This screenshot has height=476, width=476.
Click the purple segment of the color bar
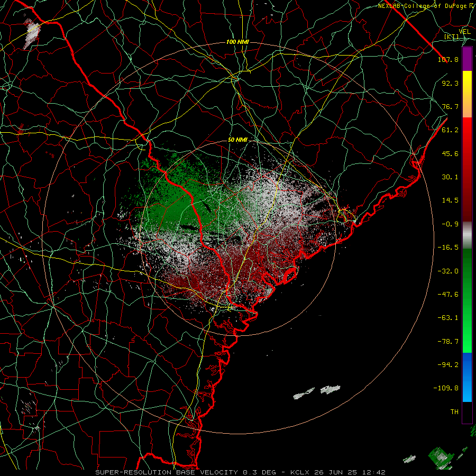pos(467,59)
